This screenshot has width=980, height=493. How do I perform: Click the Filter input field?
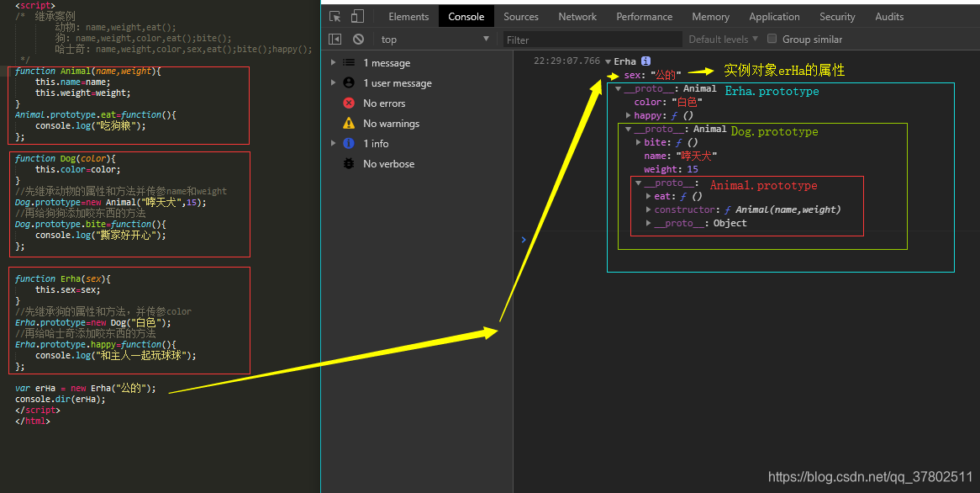pyautogui.click(x=593, y=40)
